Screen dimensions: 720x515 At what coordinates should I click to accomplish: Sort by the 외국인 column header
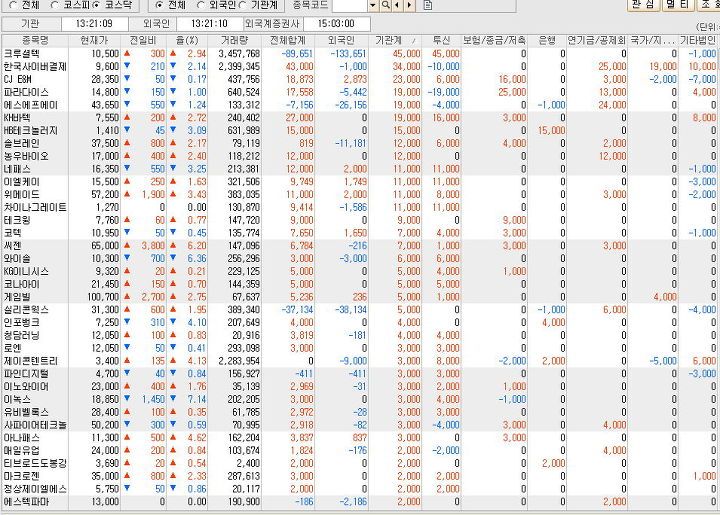[x=342, y=40]
